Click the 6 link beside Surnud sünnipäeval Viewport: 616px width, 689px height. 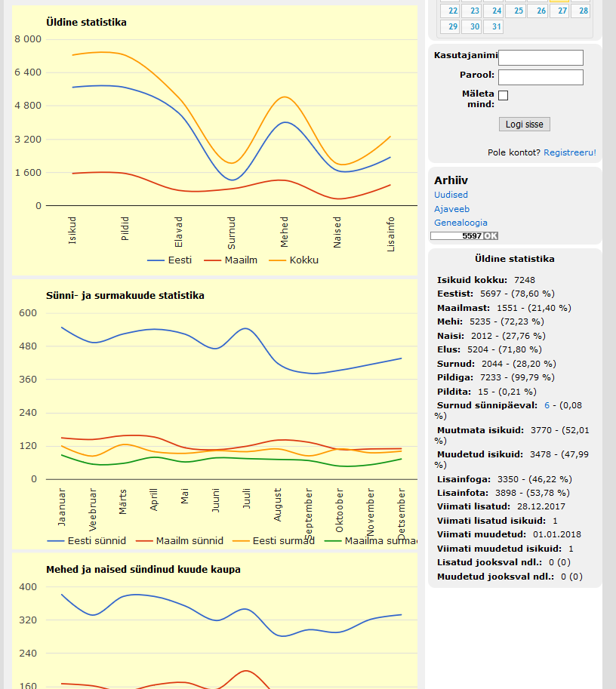click(x=547, y=405)
